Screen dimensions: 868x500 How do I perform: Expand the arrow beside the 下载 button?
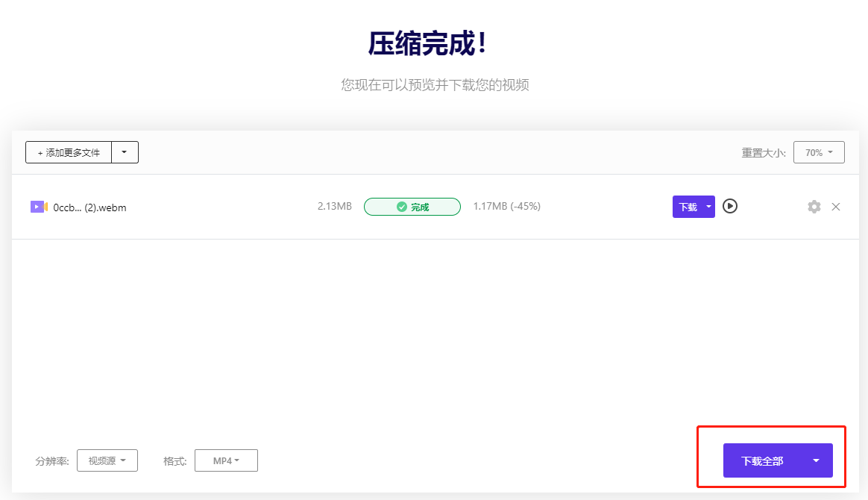(x=708, y=207)
